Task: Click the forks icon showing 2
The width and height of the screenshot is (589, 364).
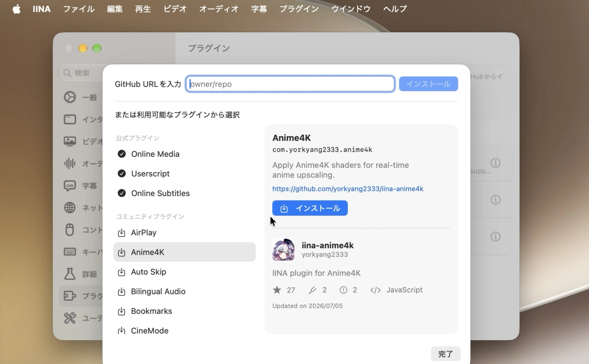Action: [x=312, y=290]
